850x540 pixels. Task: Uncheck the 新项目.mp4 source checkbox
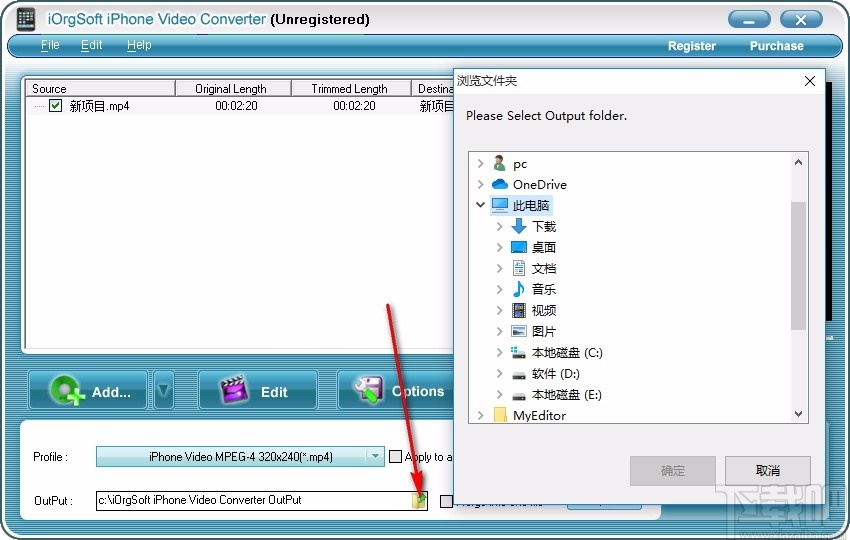coord(55,105)
